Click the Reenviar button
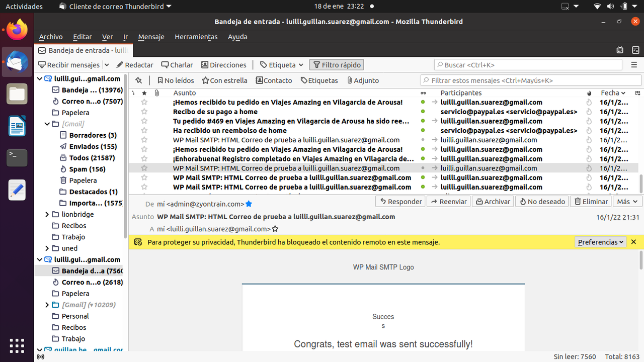Image resolution: width=644 pixels, height=362 pixels. coord(448,202)
